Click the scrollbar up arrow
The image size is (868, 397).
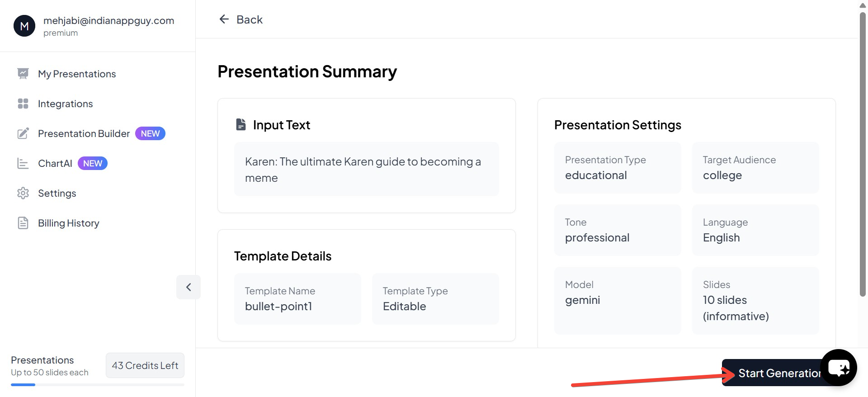[863, 5]
